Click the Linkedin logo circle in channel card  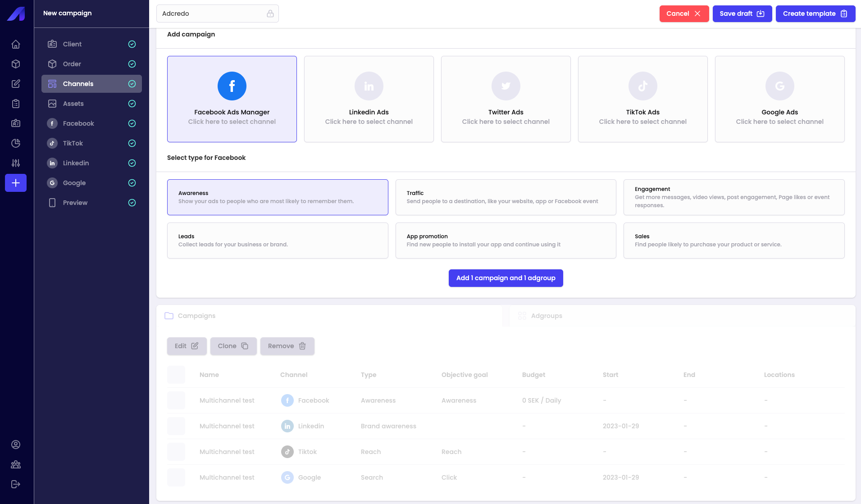coord(369,86)
